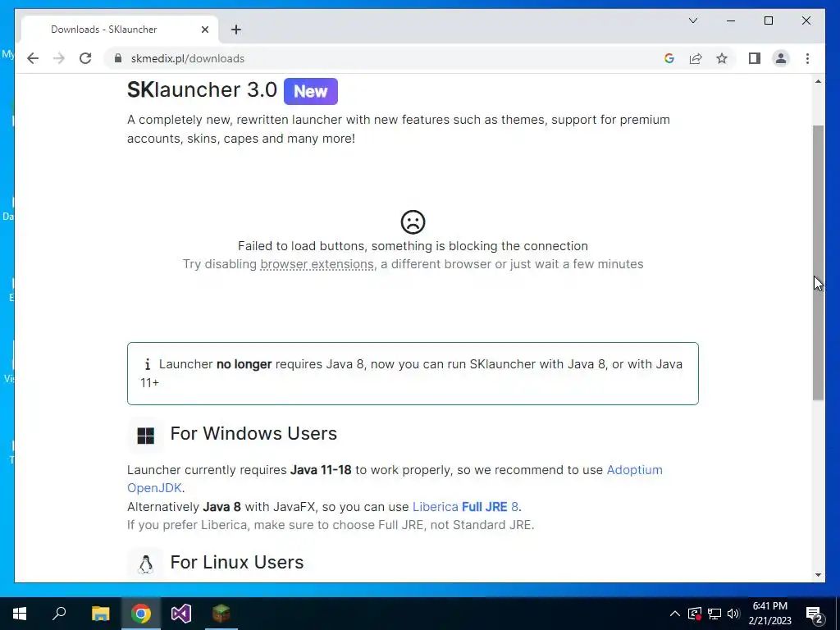Go back to the previous page
This screenshot has height=630, width=840.
[33, 58]
